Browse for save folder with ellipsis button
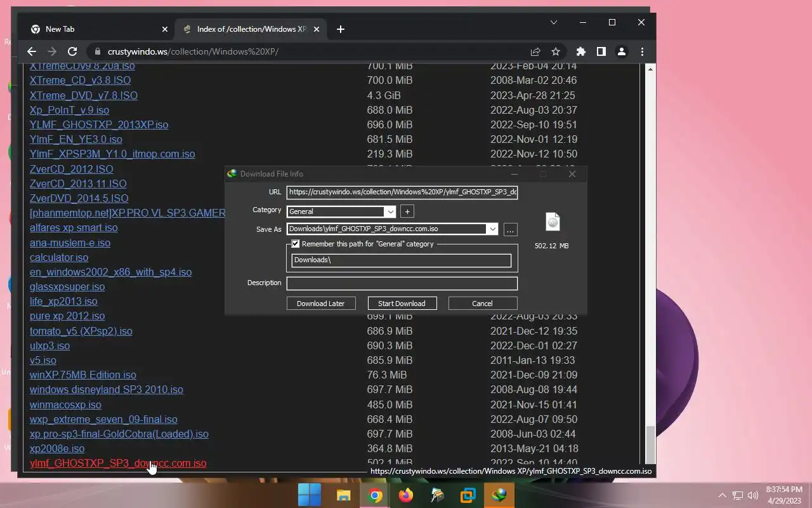The image size is (812, 508). pyautogui.click(x=510, y=230)
